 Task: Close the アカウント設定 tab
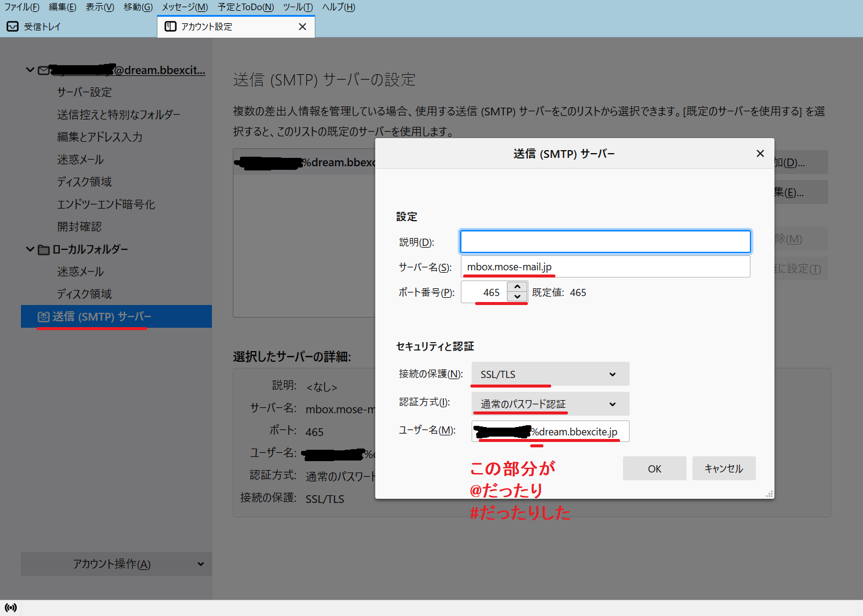[x=302, y=26]
